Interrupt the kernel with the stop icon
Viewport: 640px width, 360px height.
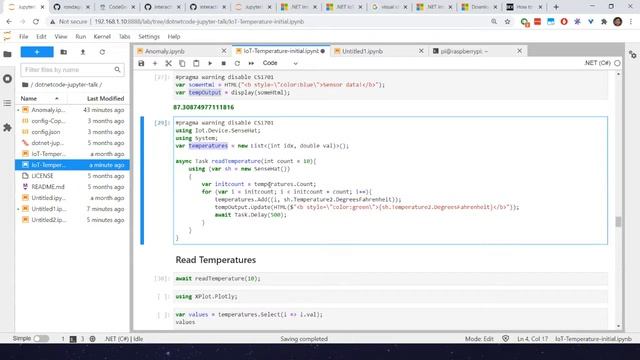click(x=224, y=63)
